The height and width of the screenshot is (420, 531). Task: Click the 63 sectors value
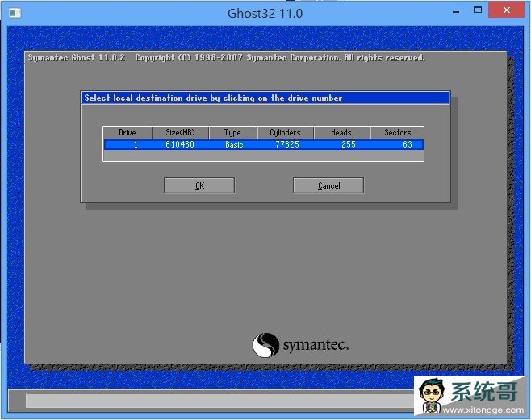pyautogui.click(x=408, y=145)
